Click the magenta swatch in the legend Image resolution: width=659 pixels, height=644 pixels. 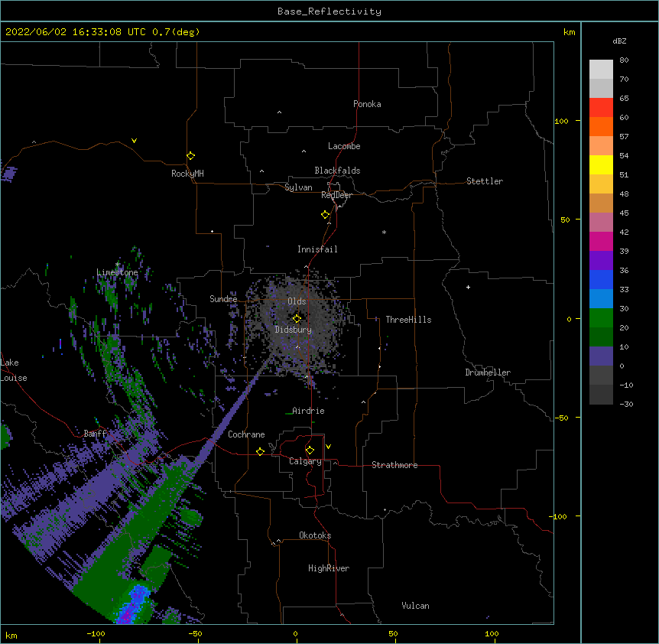pyautogui.click(x=601, y=241)
